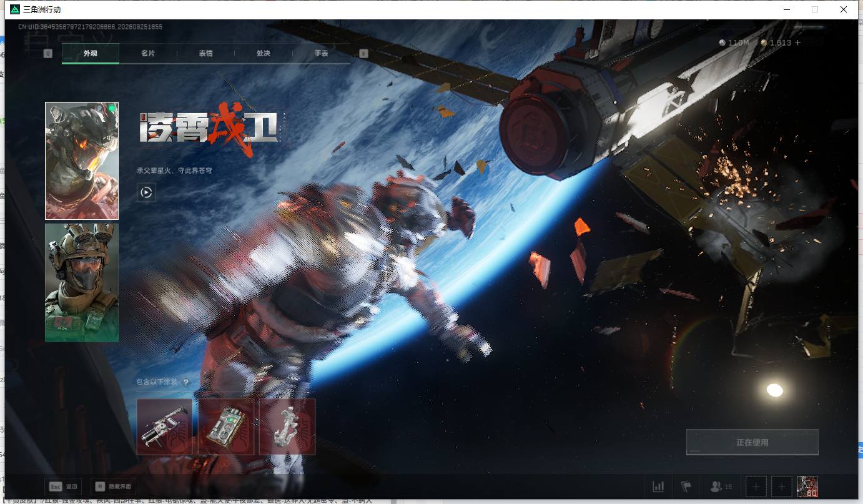Image resolution: width=863 pixels, height=504 pixels.
Task: Add currency with the plus beside 1,513
Action: click(x=797, y=42)
